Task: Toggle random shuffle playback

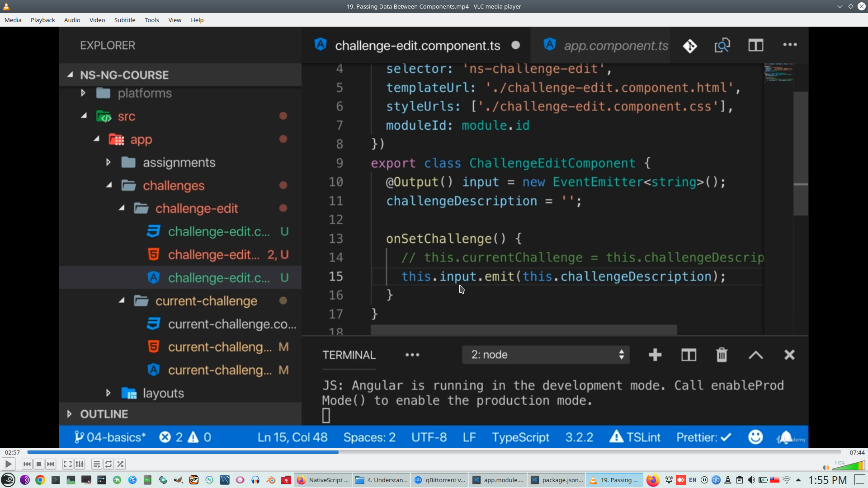Action: tap(120, 464)
